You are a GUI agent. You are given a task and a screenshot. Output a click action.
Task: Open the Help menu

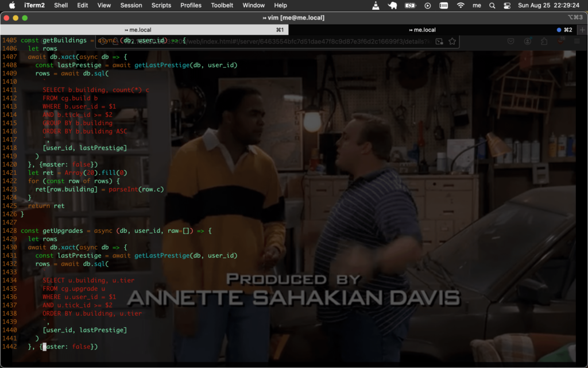(280, 5)
